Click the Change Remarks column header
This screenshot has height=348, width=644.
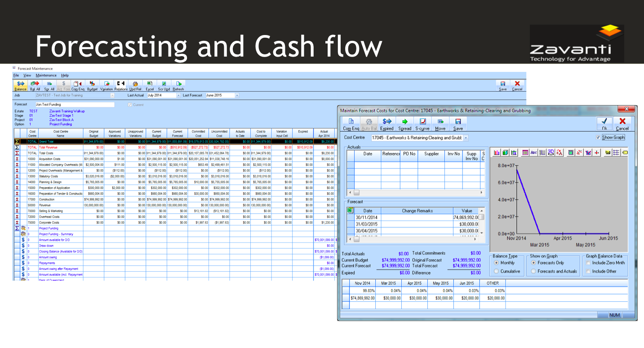(417, 211)
